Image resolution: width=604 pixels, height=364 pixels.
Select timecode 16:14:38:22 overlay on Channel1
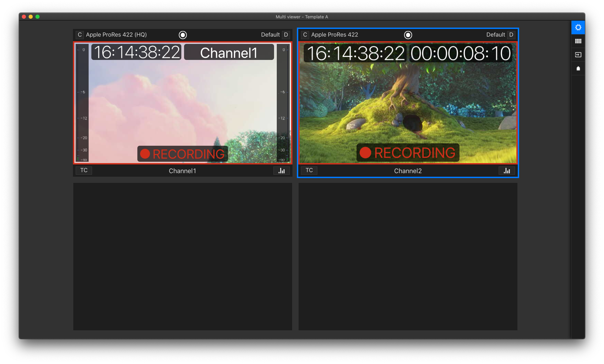point(136,52)
